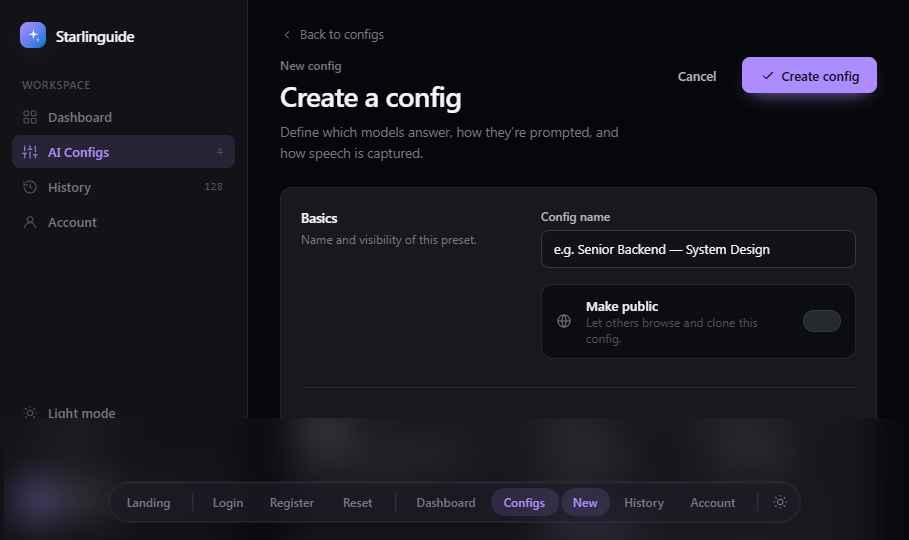
Task: Open History in the bottom nav bar
Action: (643, 503)
